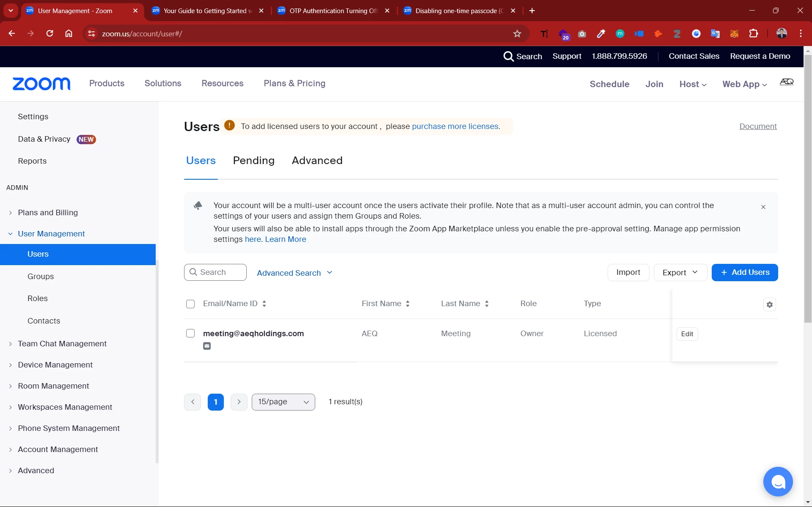This screenshot has width=812, height=507.
Task: Open Contacts in sidebar
Action: click(44, 321)
